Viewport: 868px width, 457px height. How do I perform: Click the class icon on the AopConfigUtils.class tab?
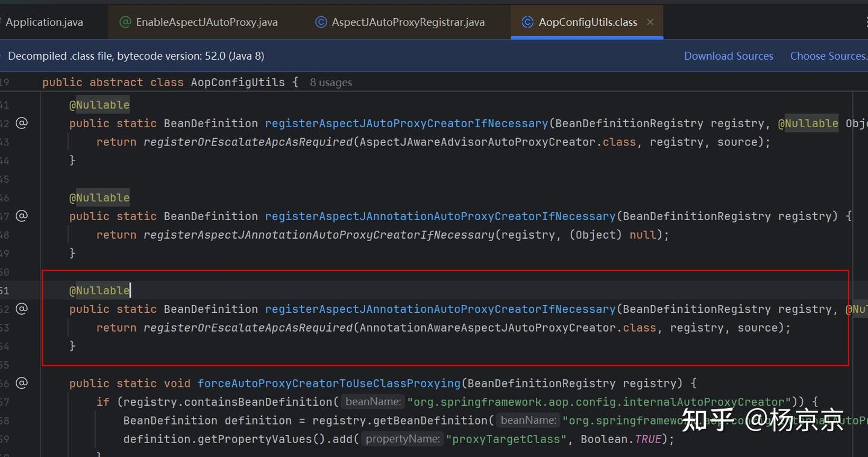pos(527,22)
